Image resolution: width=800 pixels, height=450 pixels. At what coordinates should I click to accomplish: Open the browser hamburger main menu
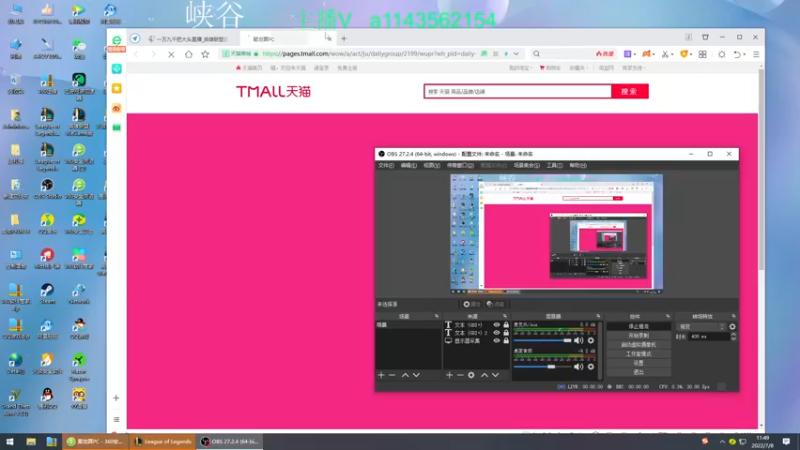pos(756,54)
